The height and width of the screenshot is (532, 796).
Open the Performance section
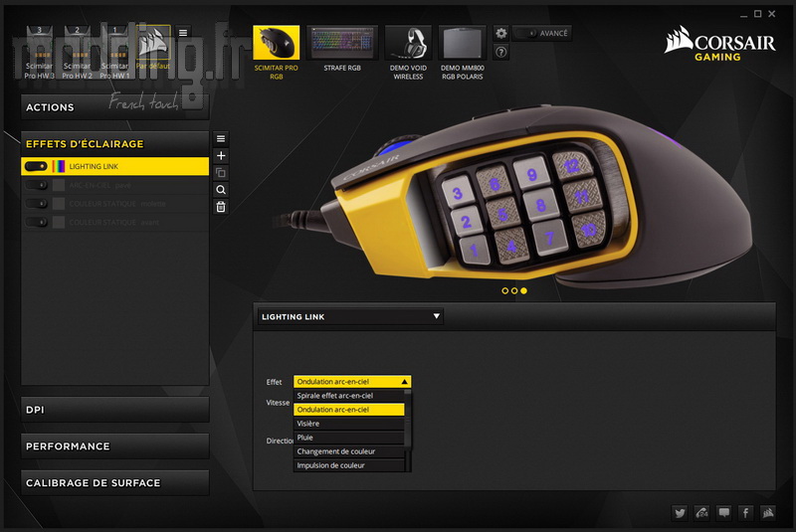pos(114,446)
